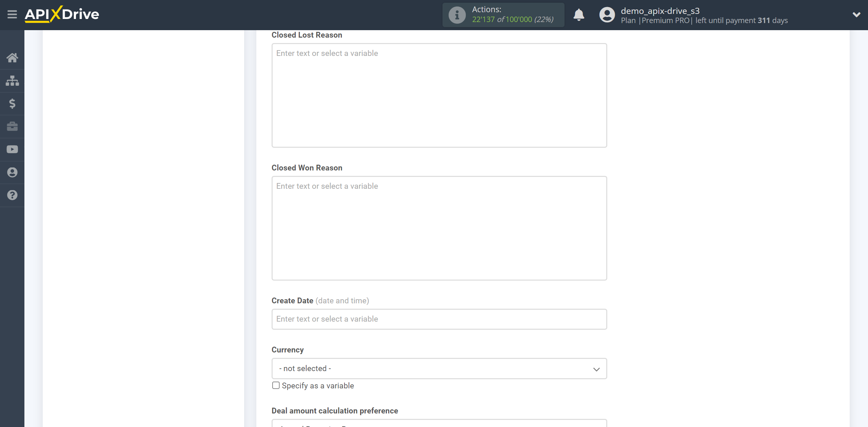868x427 pixels.
Task: Toggle Specify as a variable checkbox
Action: [x=276, y=385]
